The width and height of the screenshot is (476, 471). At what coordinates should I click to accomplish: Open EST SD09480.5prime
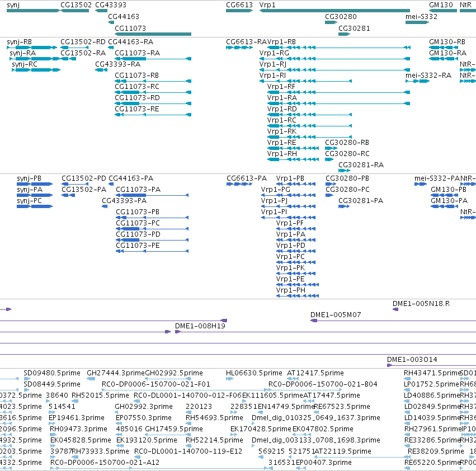(x=52, y=373)
